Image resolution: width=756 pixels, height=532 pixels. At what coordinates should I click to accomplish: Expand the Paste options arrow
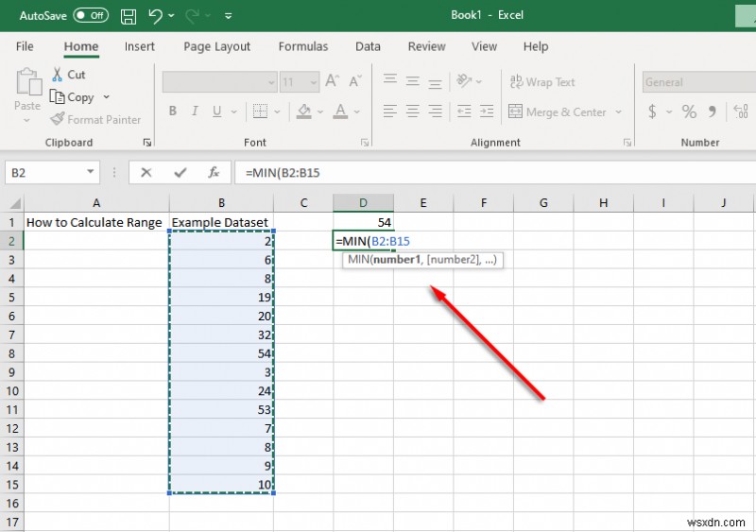pos(27,120)
